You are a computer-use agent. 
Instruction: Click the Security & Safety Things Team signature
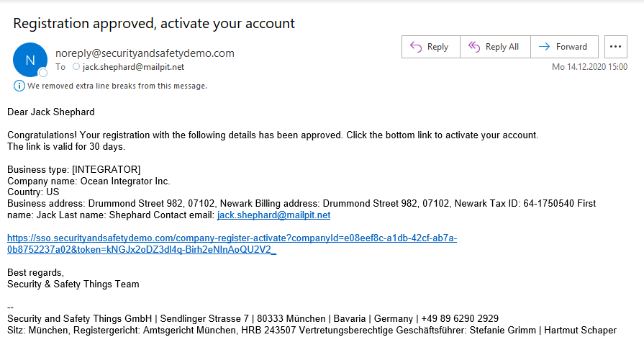tap(73, 284)
